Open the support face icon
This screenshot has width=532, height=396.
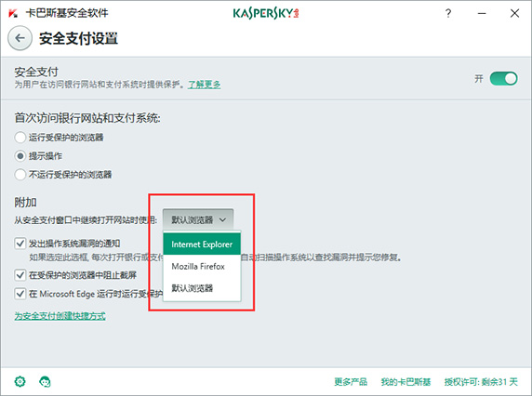45,382
